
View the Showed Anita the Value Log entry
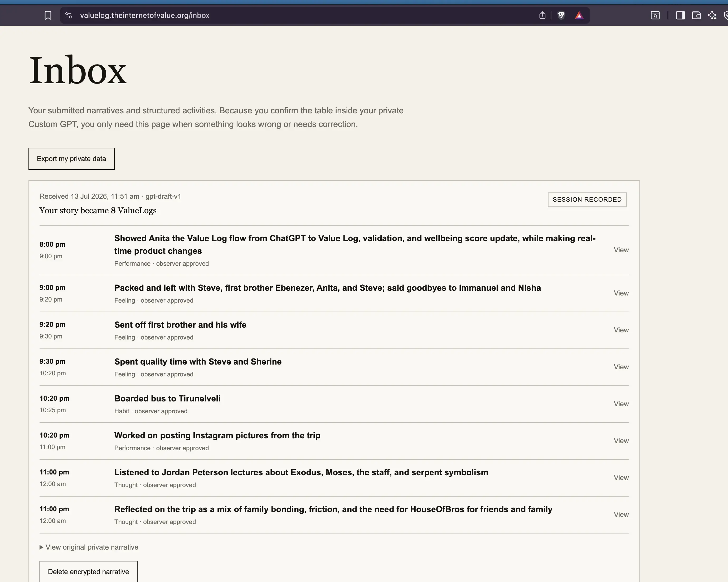621,250
